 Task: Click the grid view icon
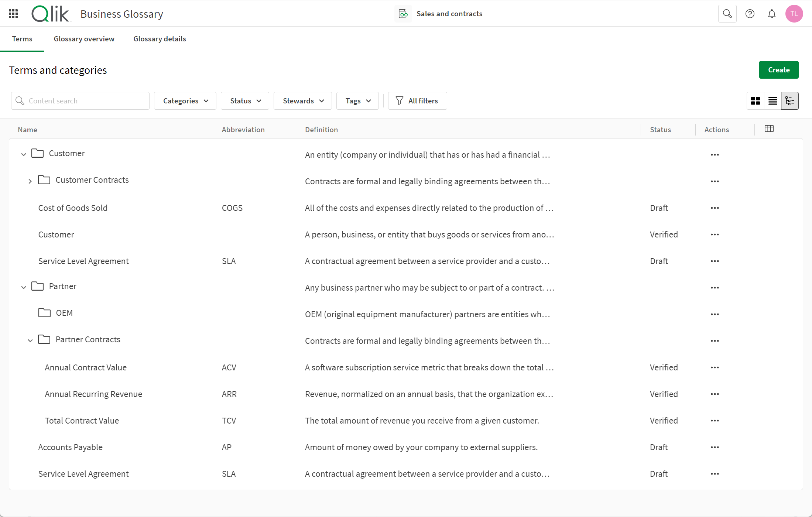[756, 101]
